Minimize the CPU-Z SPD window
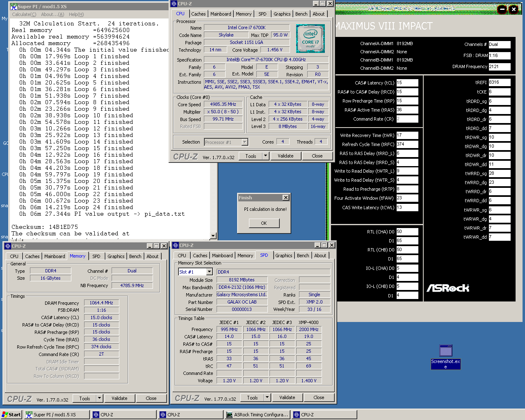Viewport: 525px width, 420px height. 317,245
